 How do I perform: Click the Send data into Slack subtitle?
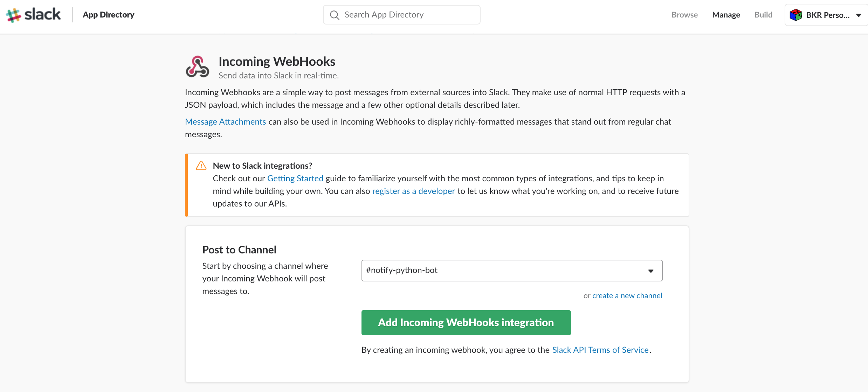pyautogui.click(x=278, y=76)
